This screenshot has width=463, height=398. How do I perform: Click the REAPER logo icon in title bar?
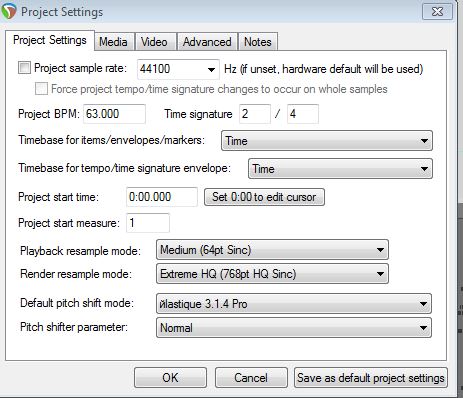[9, 11]
